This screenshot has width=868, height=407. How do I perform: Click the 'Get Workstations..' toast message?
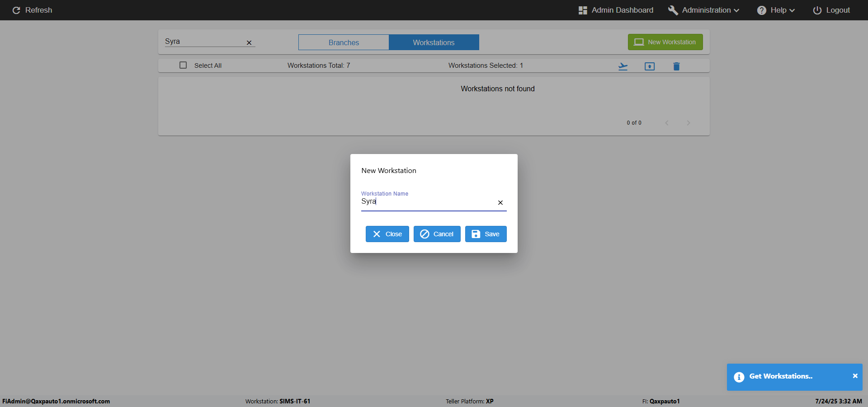pos(781,376)
